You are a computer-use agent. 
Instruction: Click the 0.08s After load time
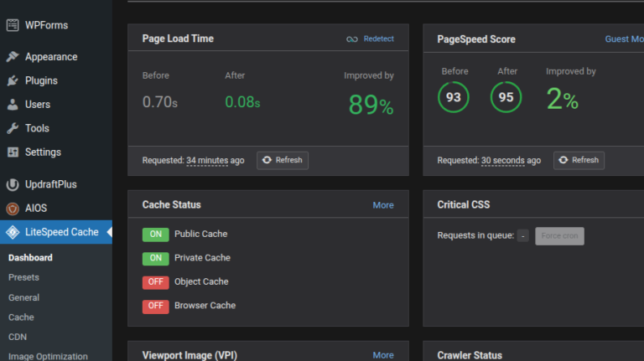point(242,102)
